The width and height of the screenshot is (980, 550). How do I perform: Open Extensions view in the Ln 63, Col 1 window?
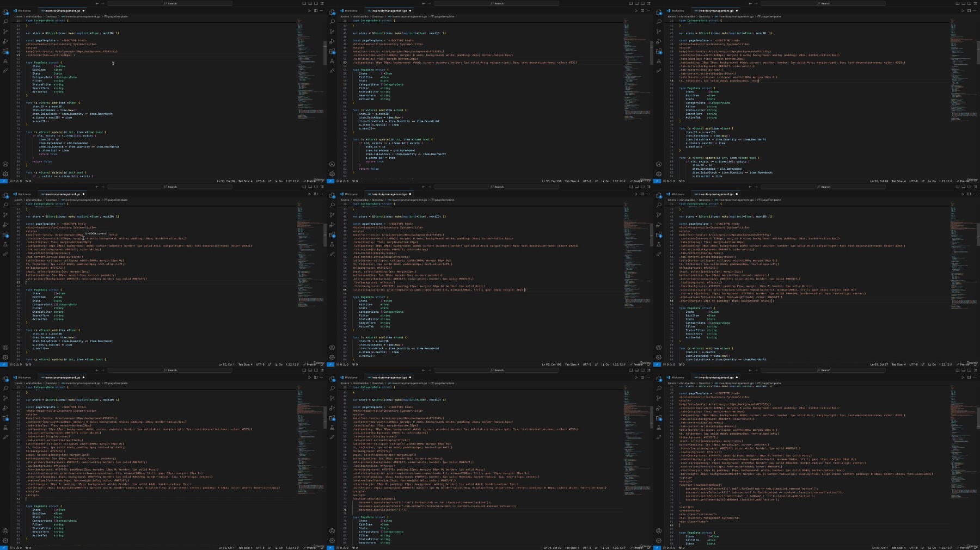pos(5,234)
